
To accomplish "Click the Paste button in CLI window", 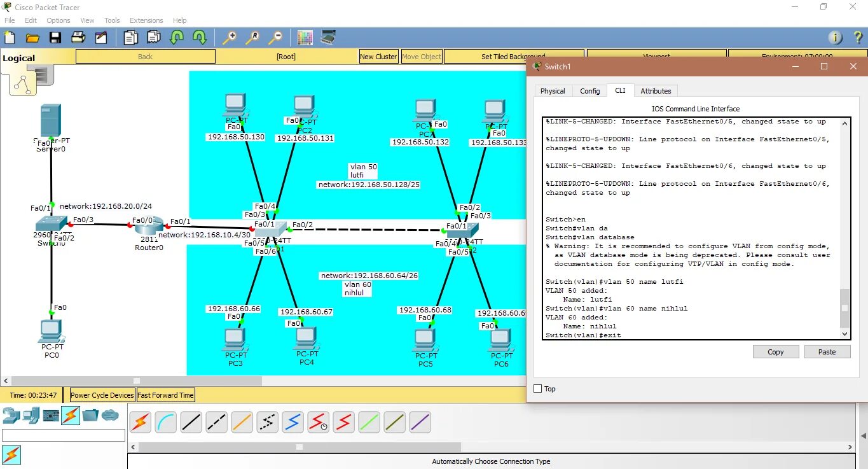I will click(827, 352).
